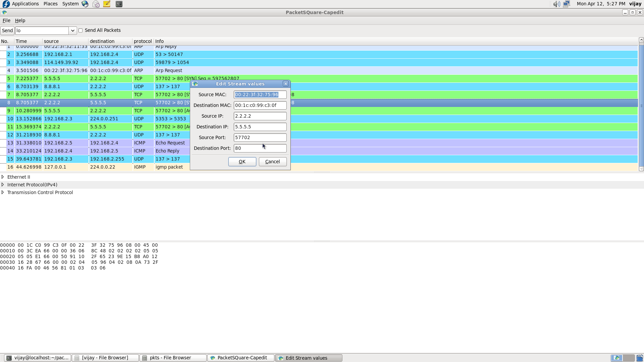Screen dimensions: 644x362
Task: Click packet list scrollbar up arrow
Action: 641,40
